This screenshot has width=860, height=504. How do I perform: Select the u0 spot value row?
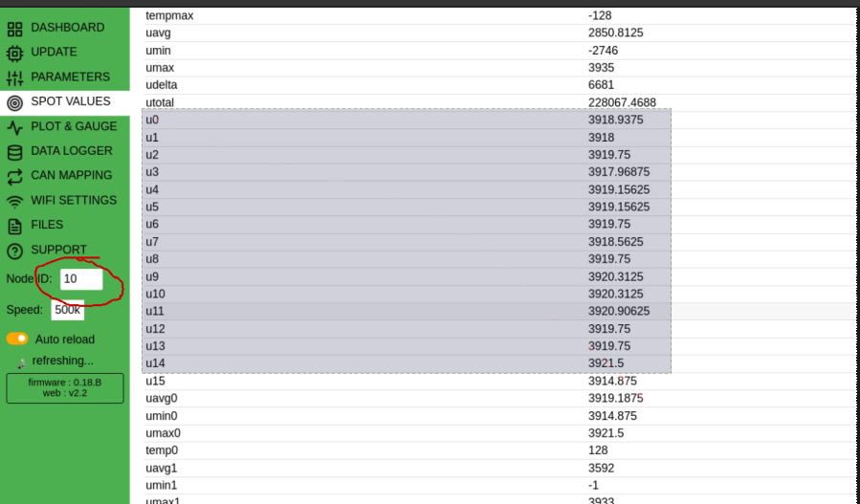[153, 120]
